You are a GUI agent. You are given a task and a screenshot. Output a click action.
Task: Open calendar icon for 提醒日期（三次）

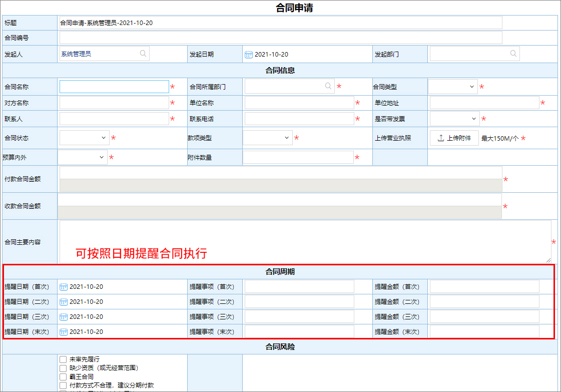pyautogui.click(x=64, y=317)
